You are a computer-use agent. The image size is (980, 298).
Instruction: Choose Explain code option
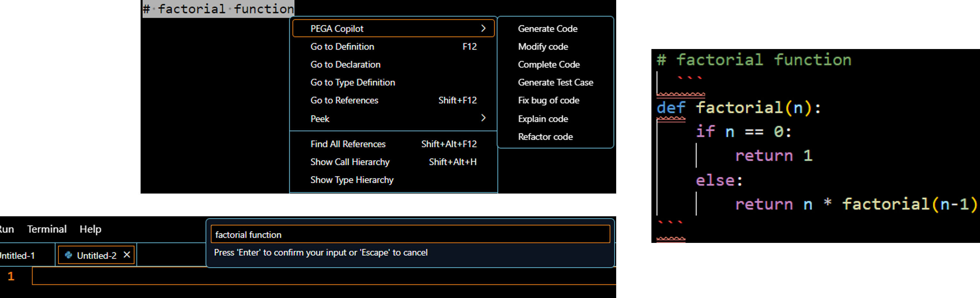point(543,119)
